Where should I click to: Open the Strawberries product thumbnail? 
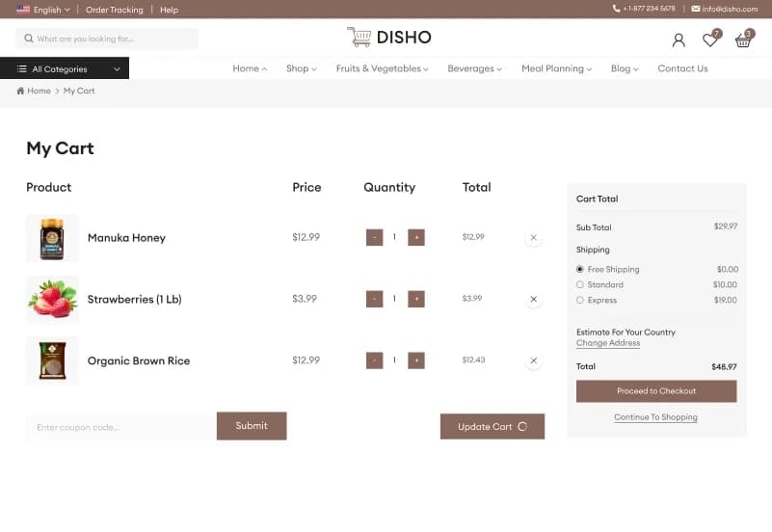click(x=52, y=299)
